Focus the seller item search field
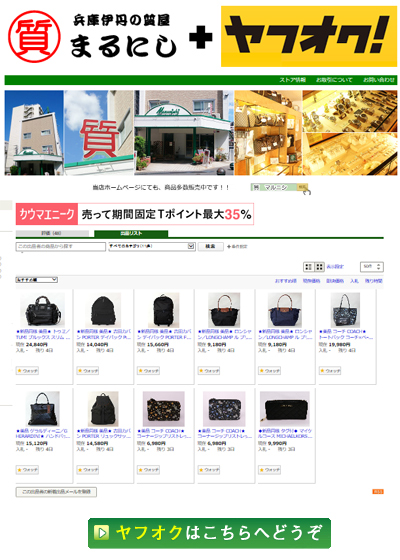The height and width of the screenshot is (560, 400). coord(61,246)
